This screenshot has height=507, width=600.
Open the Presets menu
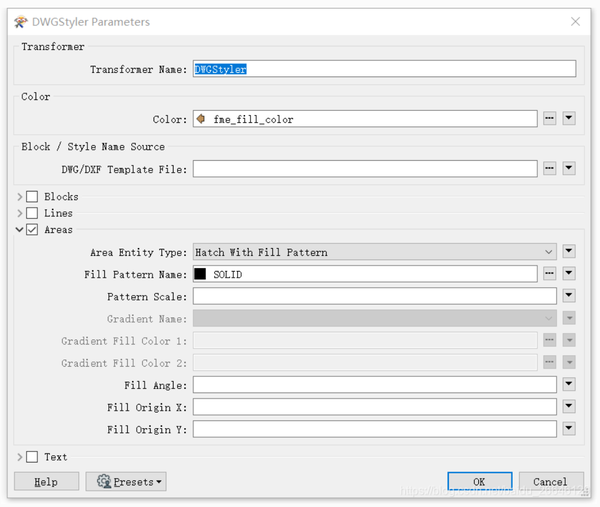click(126, 482)
